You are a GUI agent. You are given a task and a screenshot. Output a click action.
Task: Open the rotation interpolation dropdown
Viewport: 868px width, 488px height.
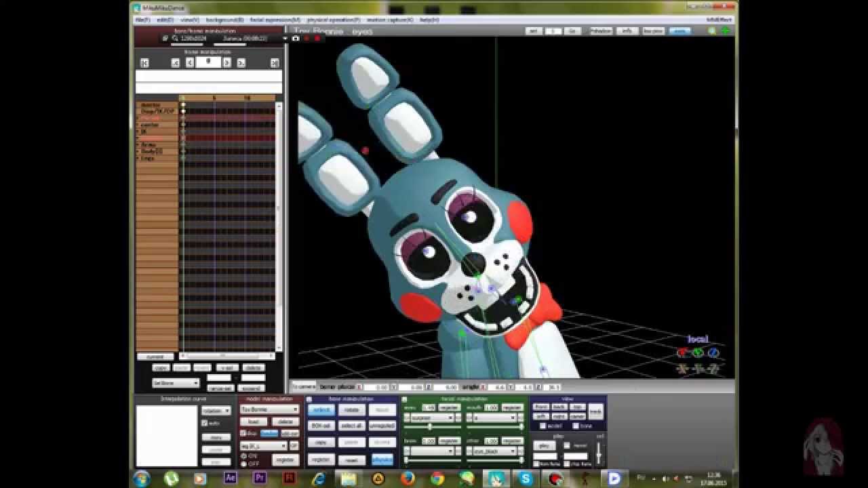click(216, 411)
